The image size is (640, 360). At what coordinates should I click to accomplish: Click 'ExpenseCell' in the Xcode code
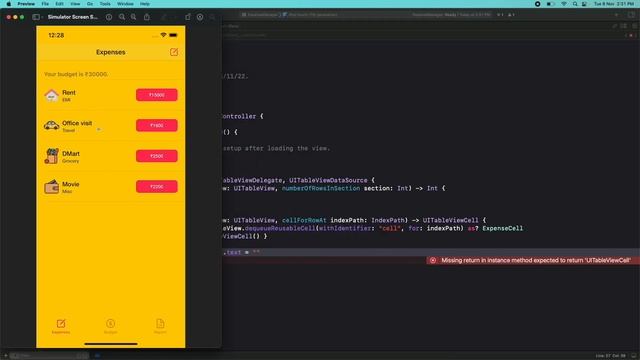[x=502, y=229]
